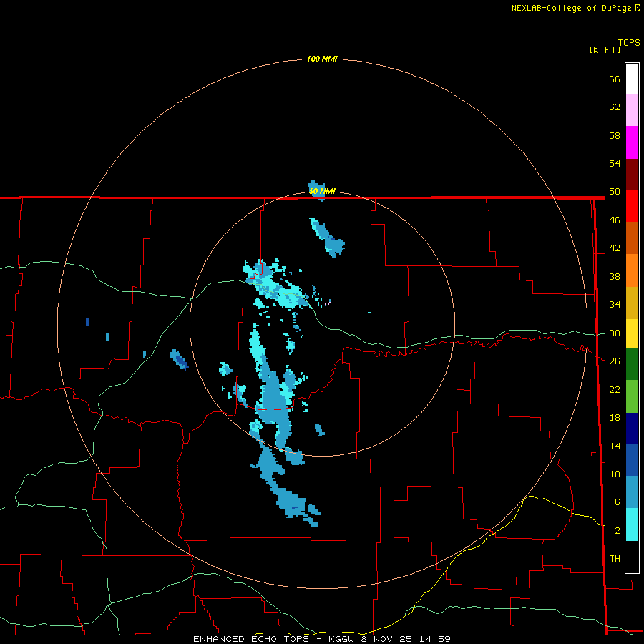Click the legend value 46
644x644 pixels.
(x=615, y=220)
